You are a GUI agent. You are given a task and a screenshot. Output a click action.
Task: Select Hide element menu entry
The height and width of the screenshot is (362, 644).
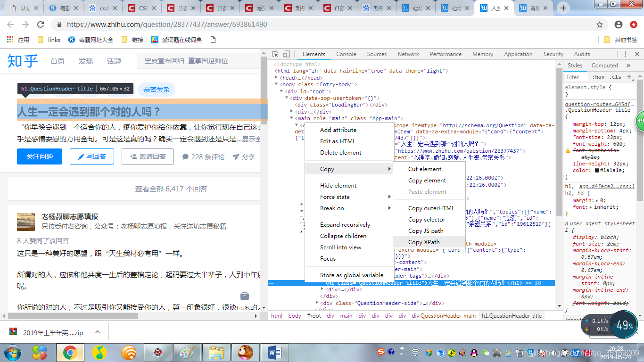point(349,186)
